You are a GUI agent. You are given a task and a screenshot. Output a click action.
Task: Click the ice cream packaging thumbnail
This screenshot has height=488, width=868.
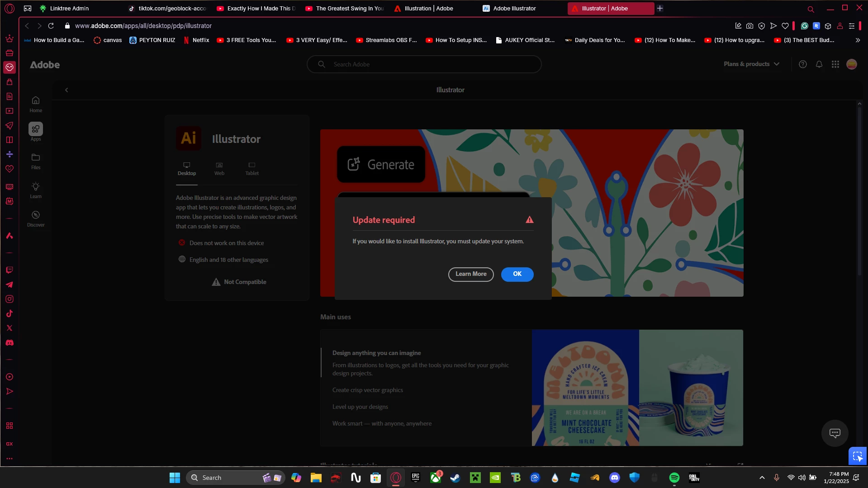(x=637, y=388)
